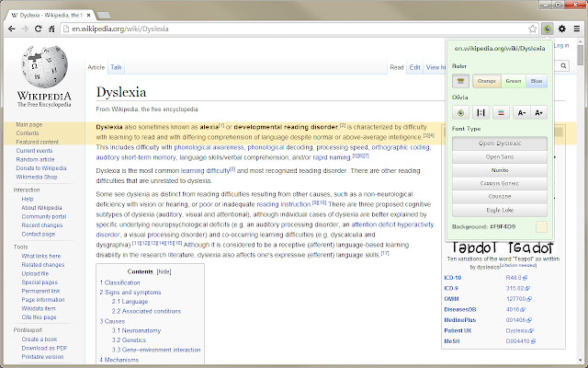Image resolution: width=588 pixels, height=368 pixels.
Task: Jump to 3.2 Genetics in contents
Action: [129, 339]
